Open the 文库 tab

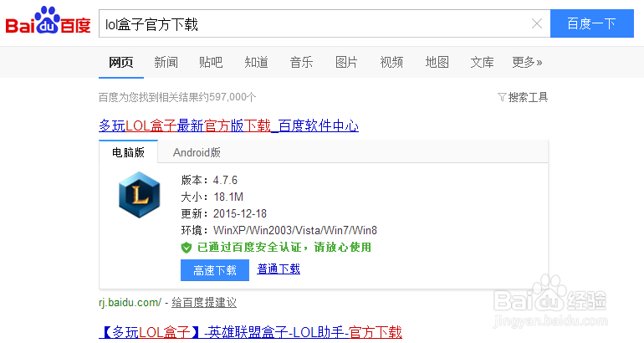[x=482, y=63]
